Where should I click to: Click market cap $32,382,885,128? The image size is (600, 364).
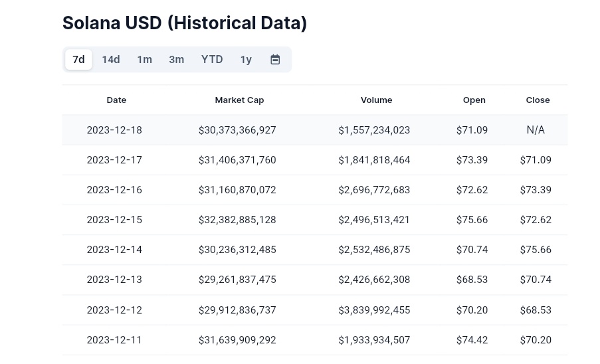(237, 219)
